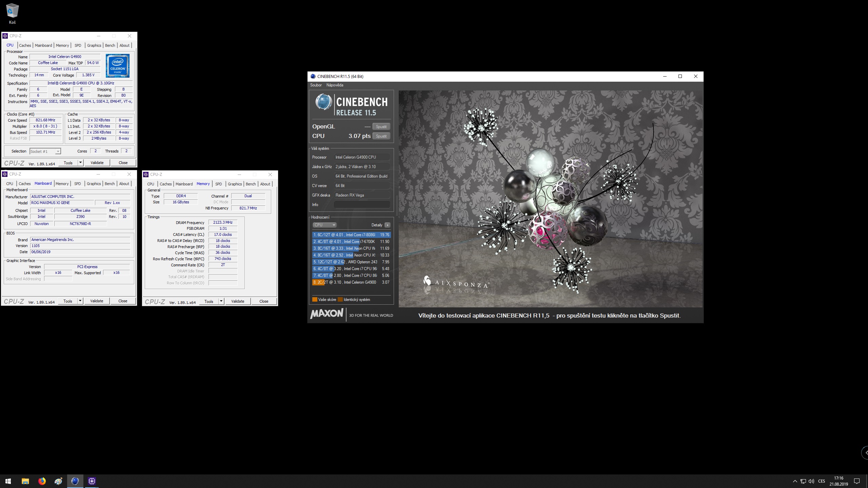The height and width of the screenshot is (488, 868).
Task: Click the Cinebench globe logo
Action: point(323,102)
